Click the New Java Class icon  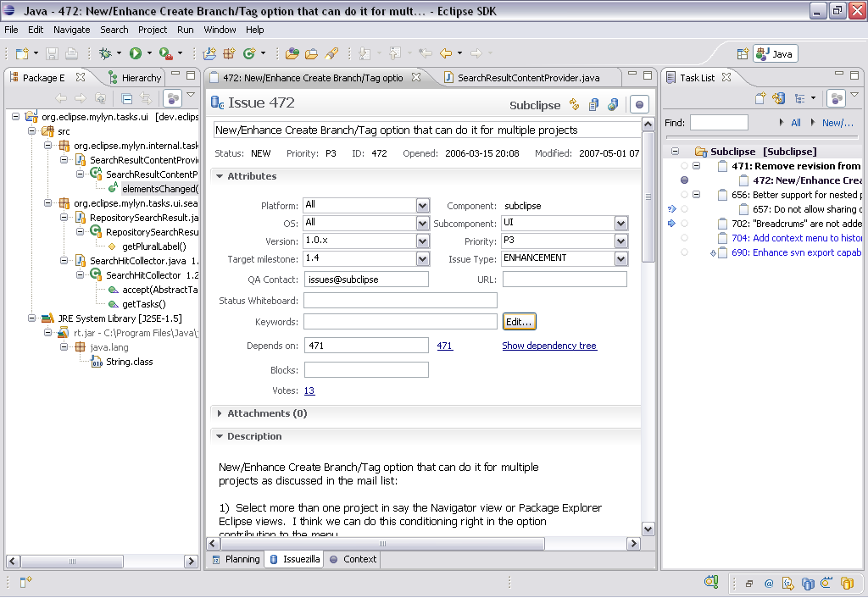(249, 53)
